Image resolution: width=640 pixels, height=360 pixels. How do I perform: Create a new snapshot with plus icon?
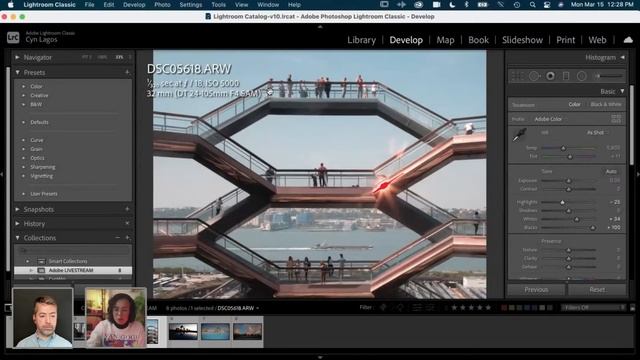point(127,209)
